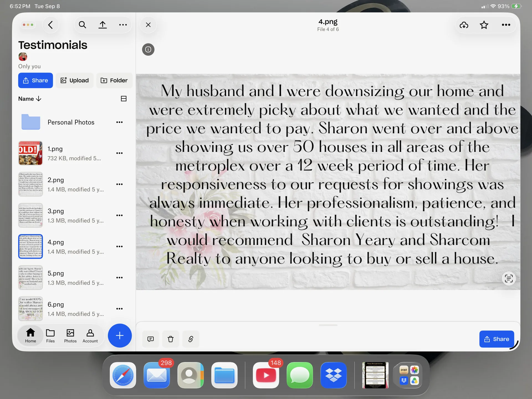Open options for 1.png
The height and width of the screenshot is (399, 532).
[119, 153]
